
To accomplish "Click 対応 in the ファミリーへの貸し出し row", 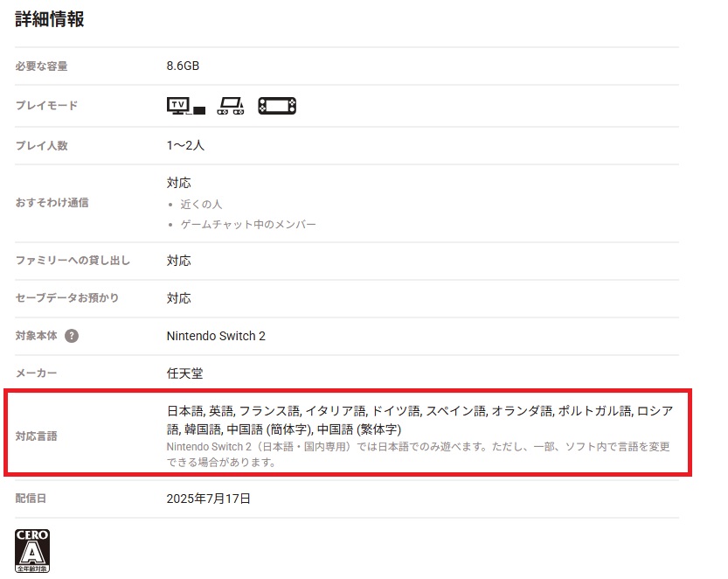I will [179, 261].
